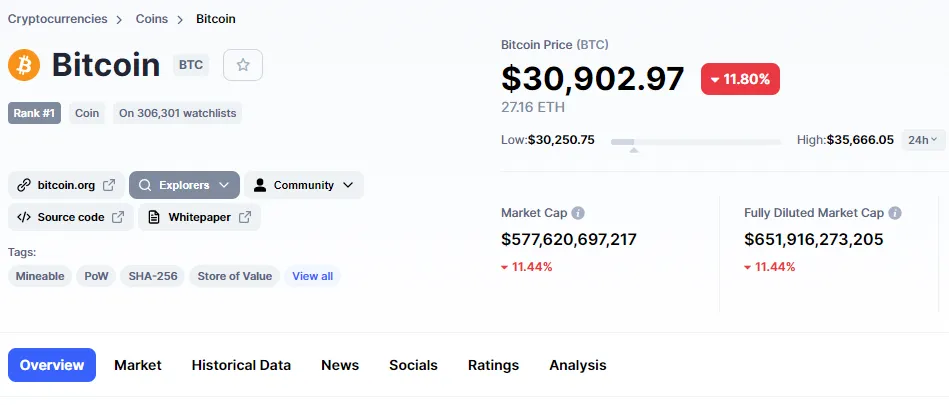949x405 pixels.
Task: Click the Fully Diluted Market Cap info icon
Action: tap(895, 213)
